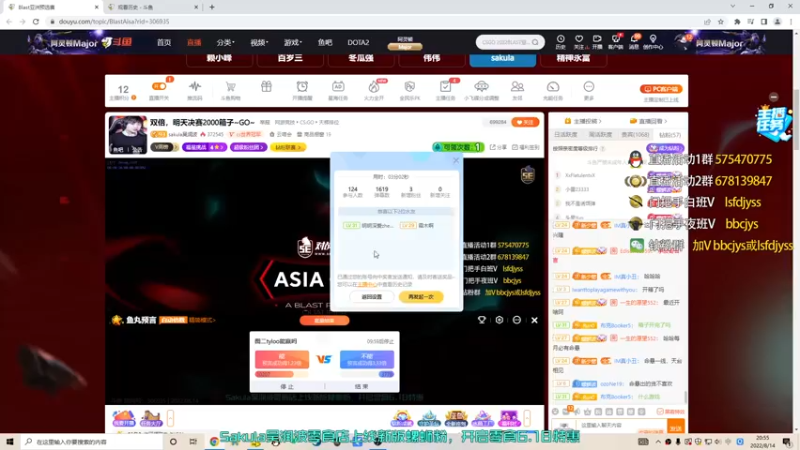Open the prediction settings gear icon

499,320
